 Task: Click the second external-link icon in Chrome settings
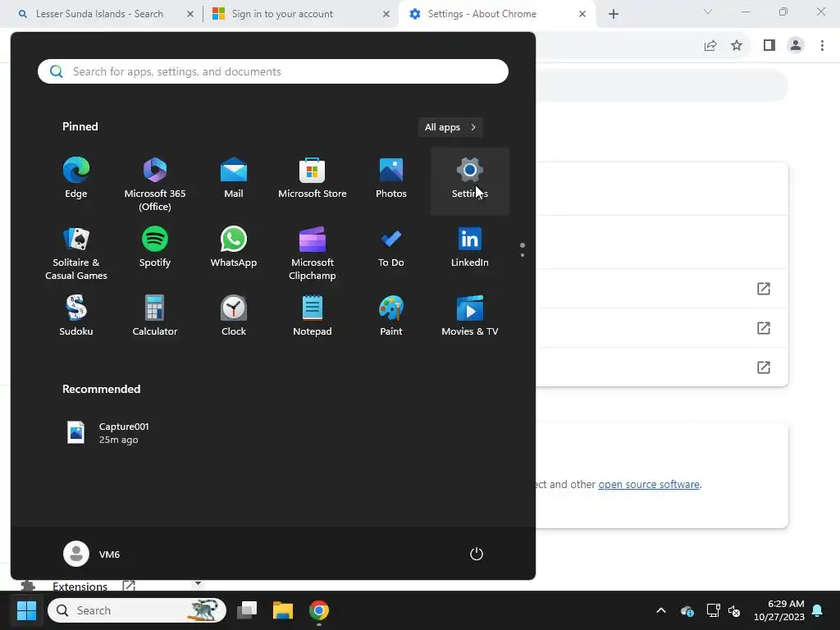[764, 328]
